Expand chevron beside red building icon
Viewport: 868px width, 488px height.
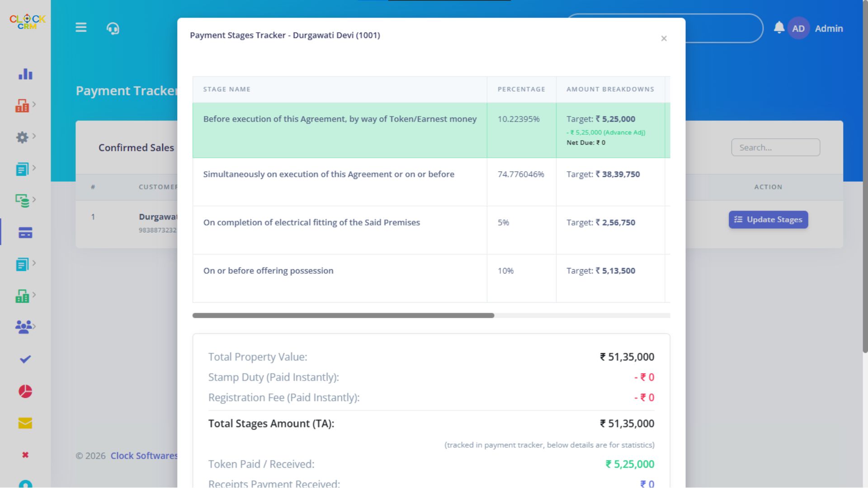tap(34, 104)
